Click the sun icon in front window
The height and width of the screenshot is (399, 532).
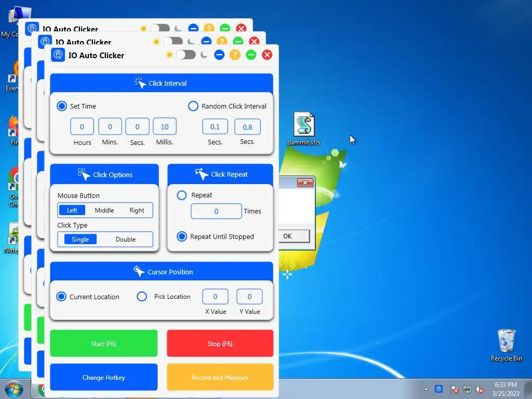(169, 55)
